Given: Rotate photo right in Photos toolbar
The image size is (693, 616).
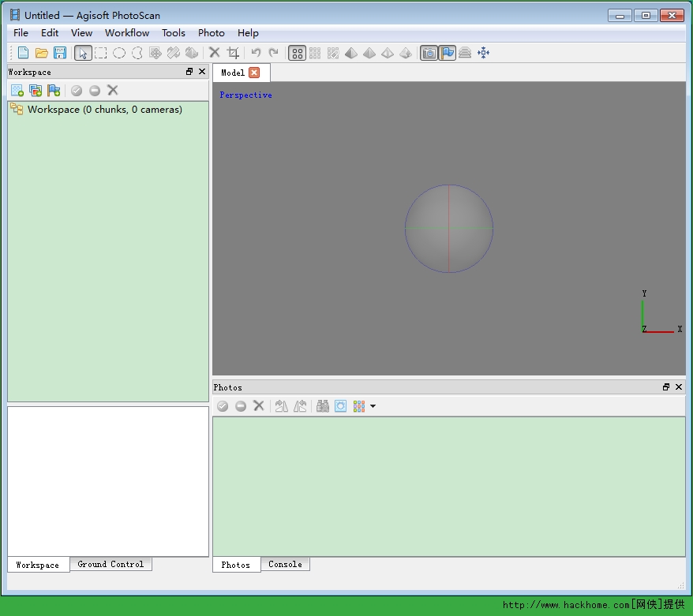Looking at the screenshot, I should (282, 406).
